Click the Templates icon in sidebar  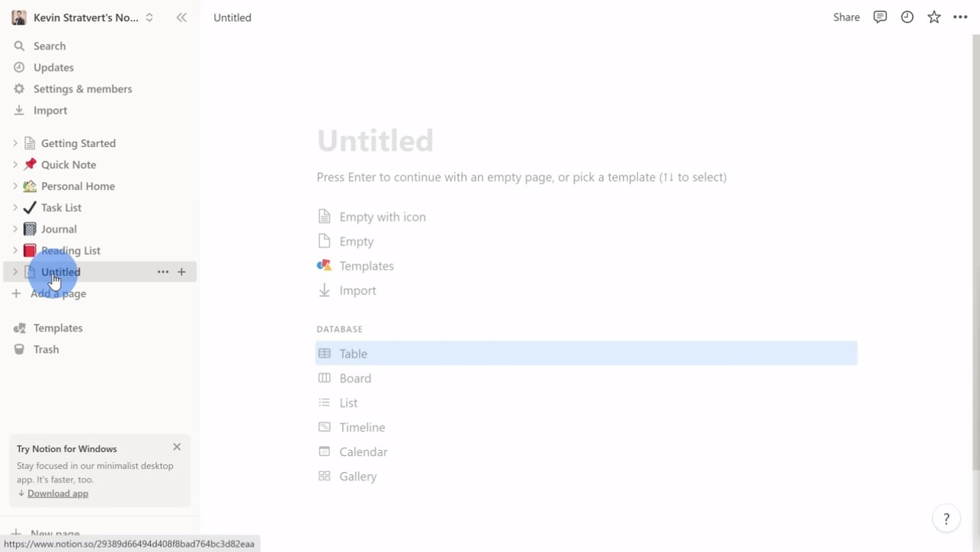tap(20, 328)
